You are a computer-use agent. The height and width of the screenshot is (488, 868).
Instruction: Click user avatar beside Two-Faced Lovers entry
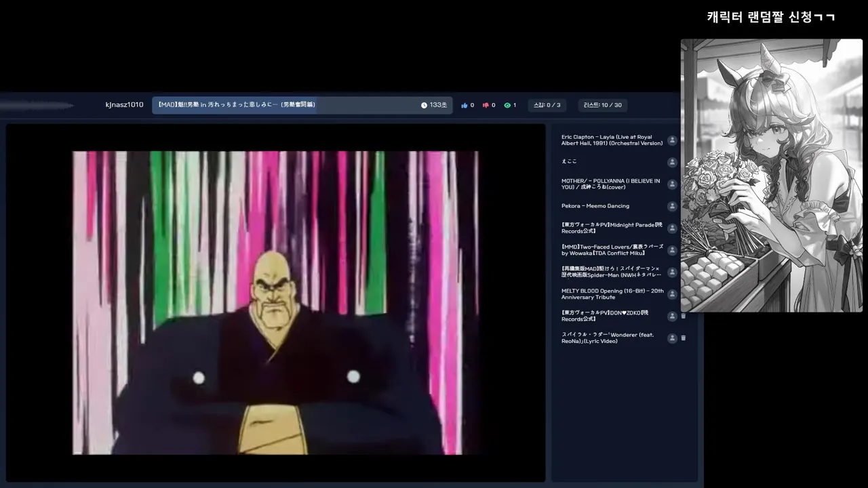(x=672, y=250)
